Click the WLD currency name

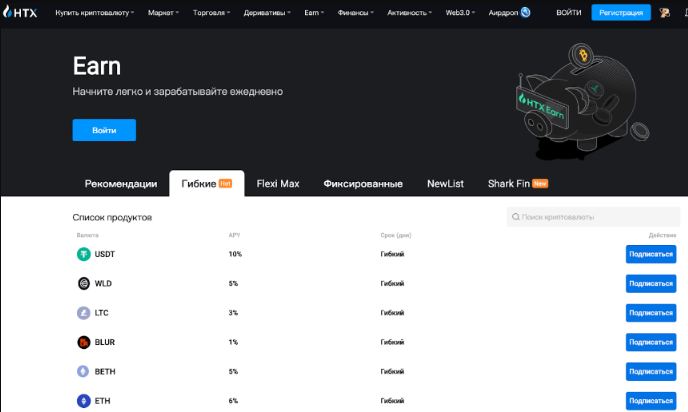pyautogui.click(x=103, y=283)
